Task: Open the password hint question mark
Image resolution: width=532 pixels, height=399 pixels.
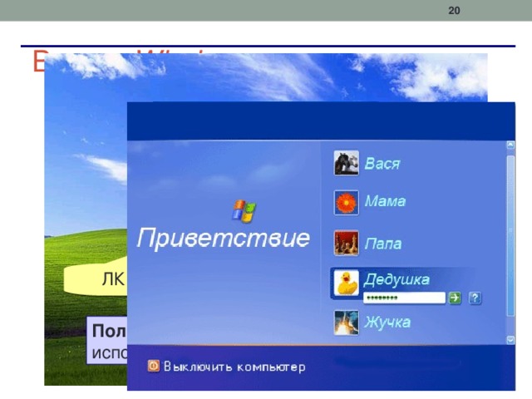Action: pos(475,298)
